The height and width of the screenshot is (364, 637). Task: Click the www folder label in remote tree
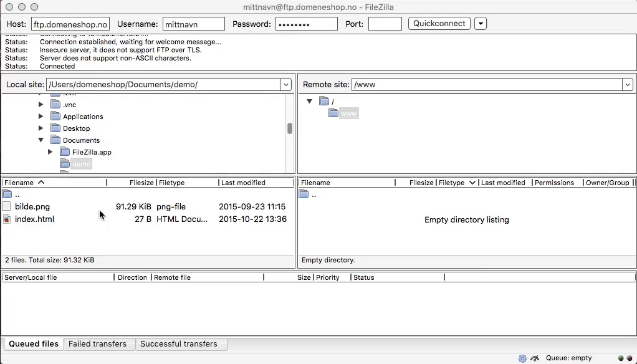[349, 113]
